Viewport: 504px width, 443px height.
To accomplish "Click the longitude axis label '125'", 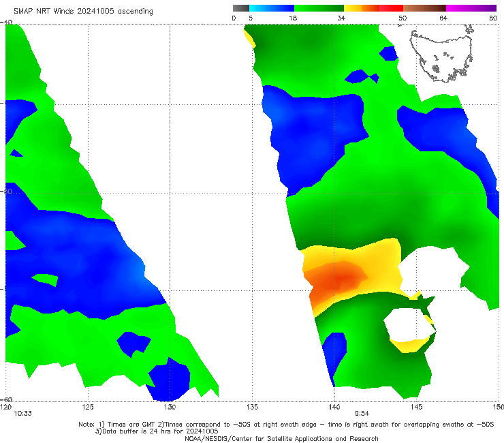I will [x=88, y=407].
